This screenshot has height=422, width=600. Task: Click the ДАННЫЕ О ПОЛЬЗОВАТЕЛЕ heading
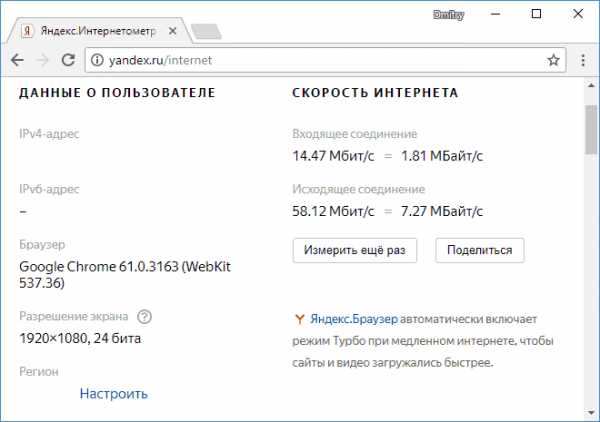tap(117, 93)
